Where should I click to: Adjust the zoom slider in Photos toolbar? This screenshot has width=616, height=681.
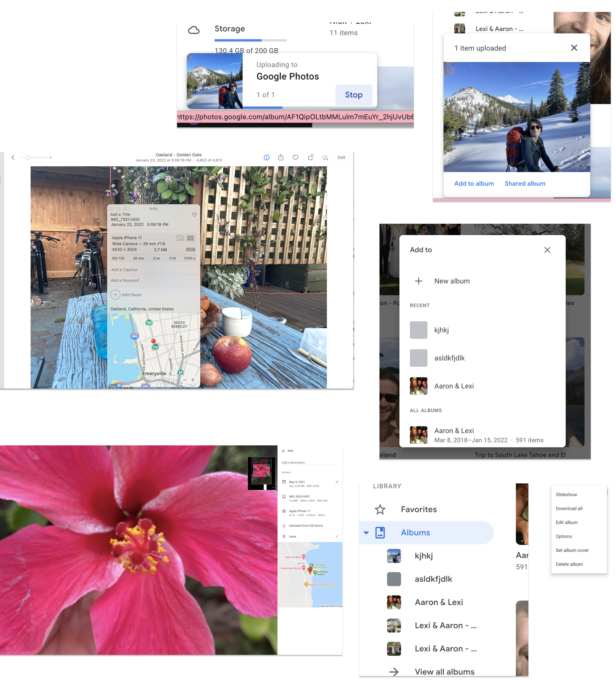click(28, 158)
